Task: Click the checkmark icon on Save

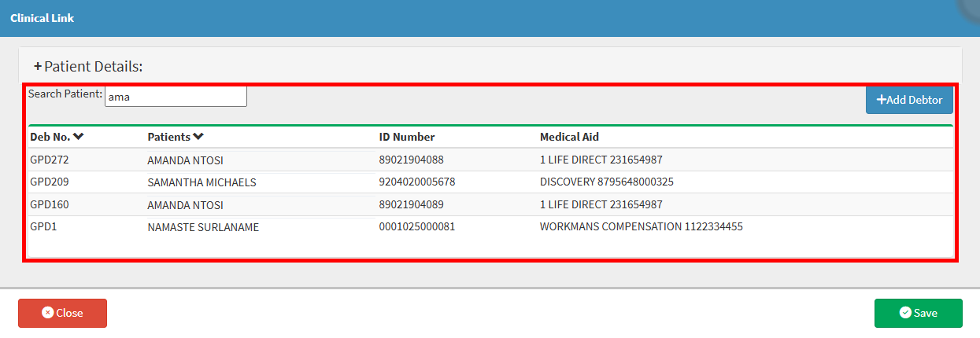Action: [x=904, y=313]
